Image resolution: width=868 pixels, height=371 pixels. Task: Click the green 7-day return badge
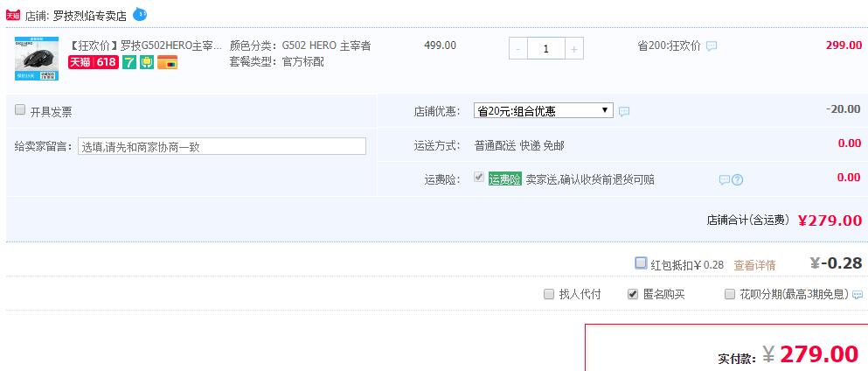click(129, 62)
